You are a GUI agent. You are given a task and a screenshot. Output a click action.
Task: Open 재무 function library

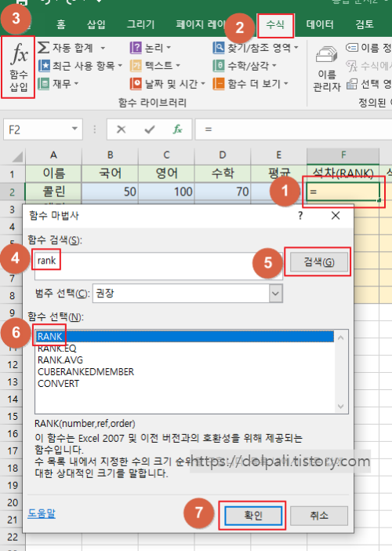58,84
